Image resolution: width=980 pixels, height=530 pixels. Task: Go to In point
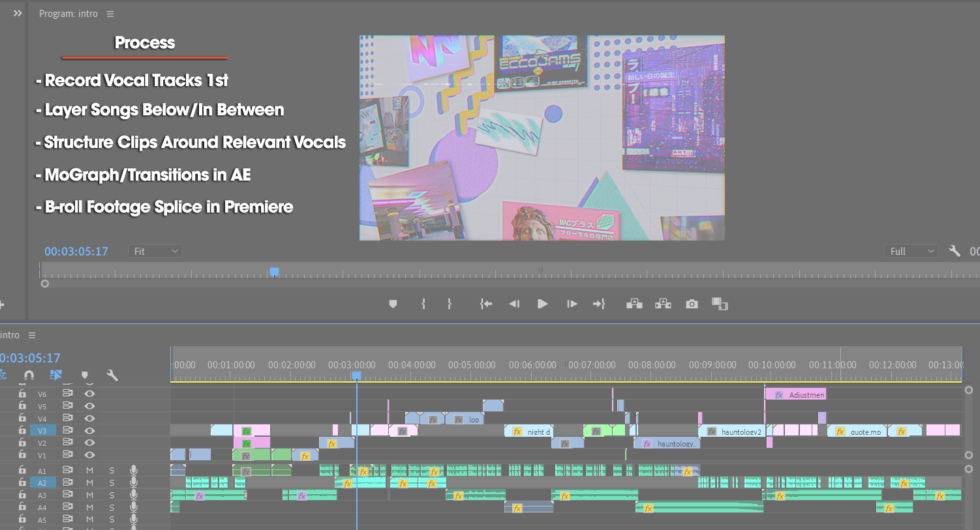(x=486, y=304)
